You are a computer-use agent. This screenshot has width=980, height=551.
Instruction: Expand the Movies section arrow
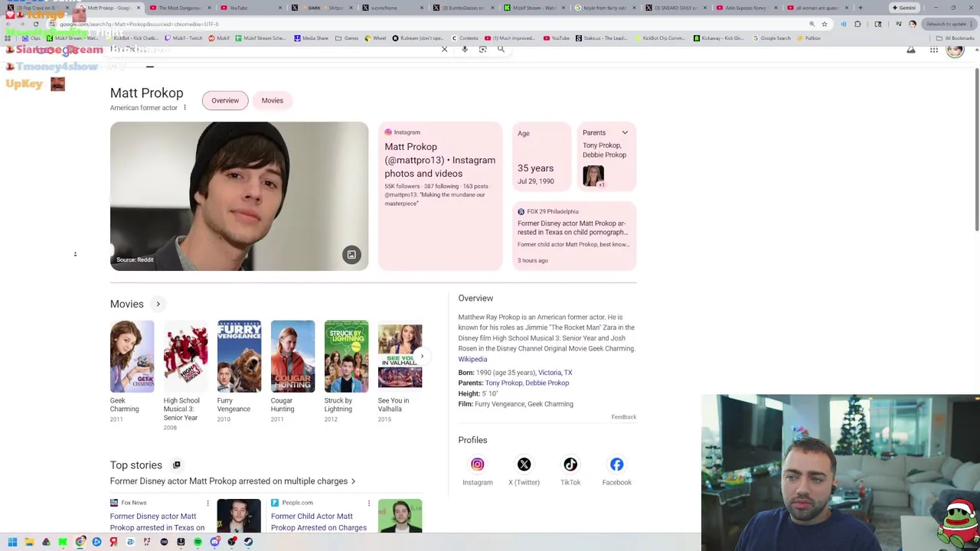(158, 305)
